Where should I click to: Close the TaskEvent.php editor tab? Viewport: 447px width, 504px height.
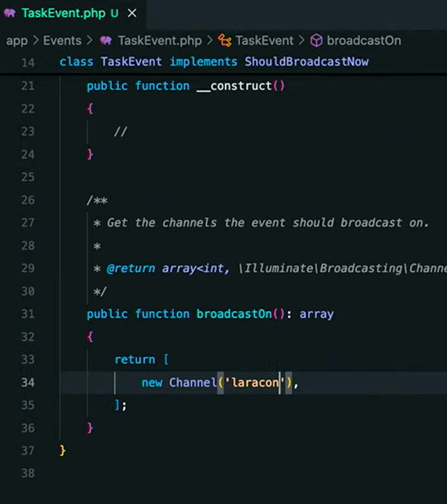(x=132, y=13)
